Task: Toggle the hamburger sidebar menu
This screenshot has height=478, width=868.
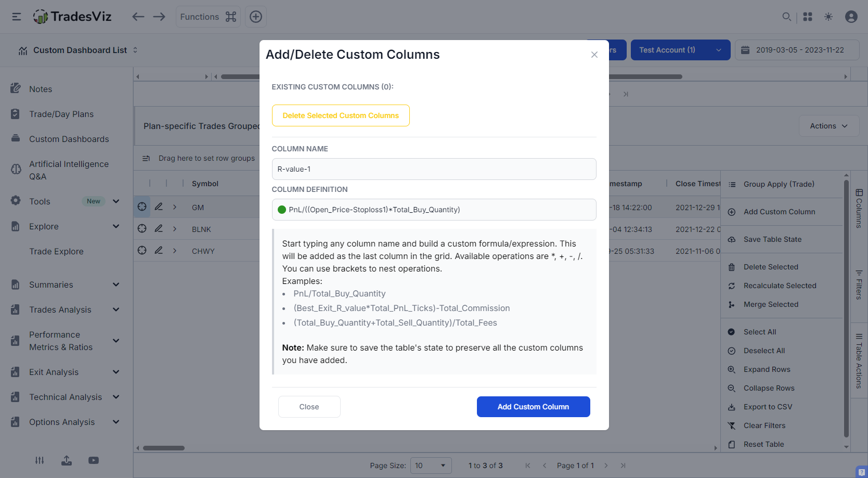Action: pos(17,17)
